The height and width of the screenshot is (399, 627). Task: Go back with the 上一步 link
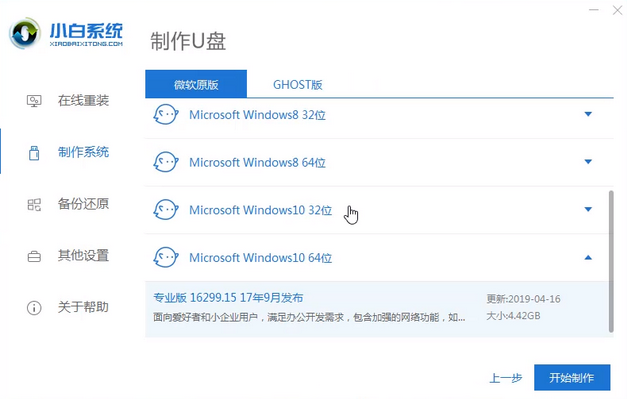506,378
